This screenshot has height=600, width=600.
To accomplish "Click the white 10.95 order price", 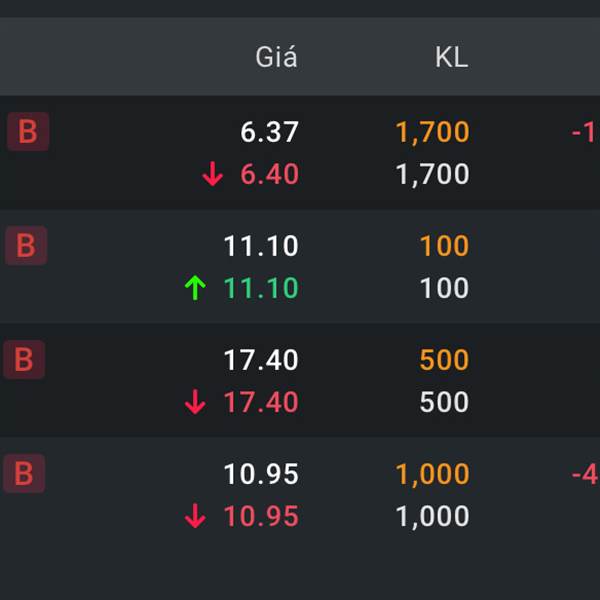I will point(261,474).
